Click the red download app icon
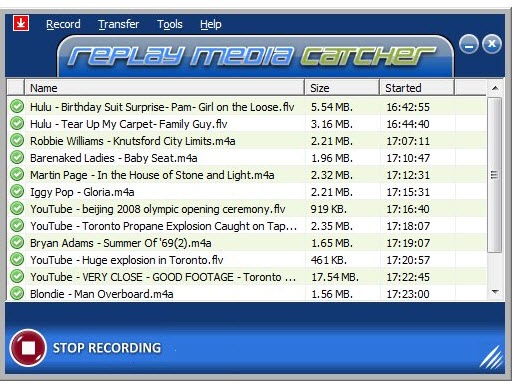The width and height of the screenshot is (514, 384). coord(21,23)
